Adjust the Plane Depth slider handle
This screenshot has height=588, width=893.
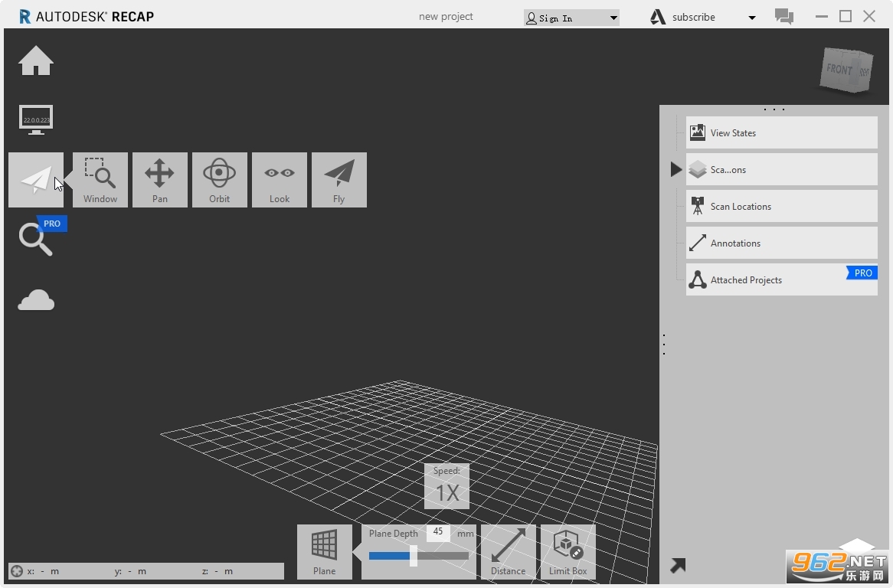click(x=414, y=556)
